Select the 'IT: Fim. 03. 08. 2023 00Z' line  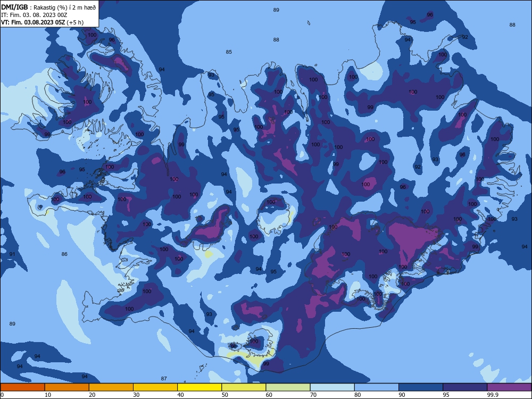pos(34,15)
